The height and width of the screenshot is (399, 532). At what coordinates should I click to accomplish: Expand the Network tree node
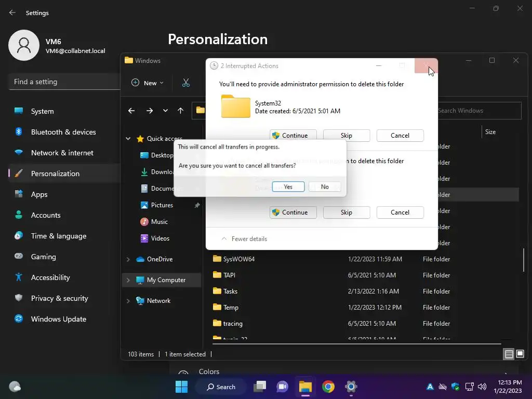(x=128, y=301)
